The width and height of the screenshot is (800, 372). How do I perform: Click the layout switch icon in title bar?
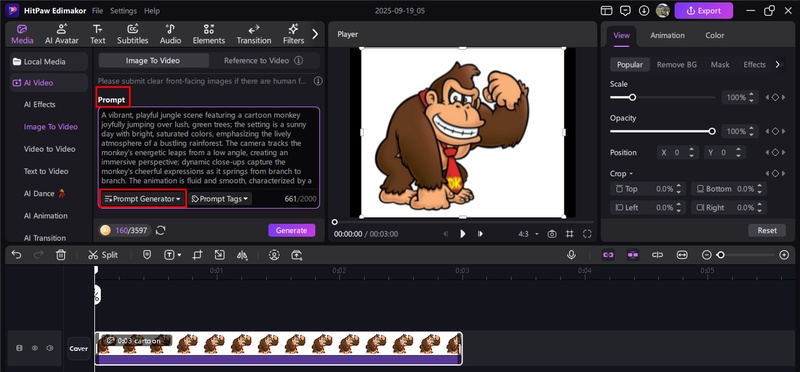606,10
